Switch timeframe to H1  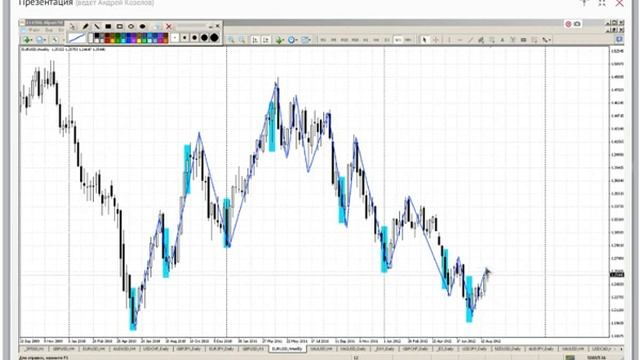(365, 40)
